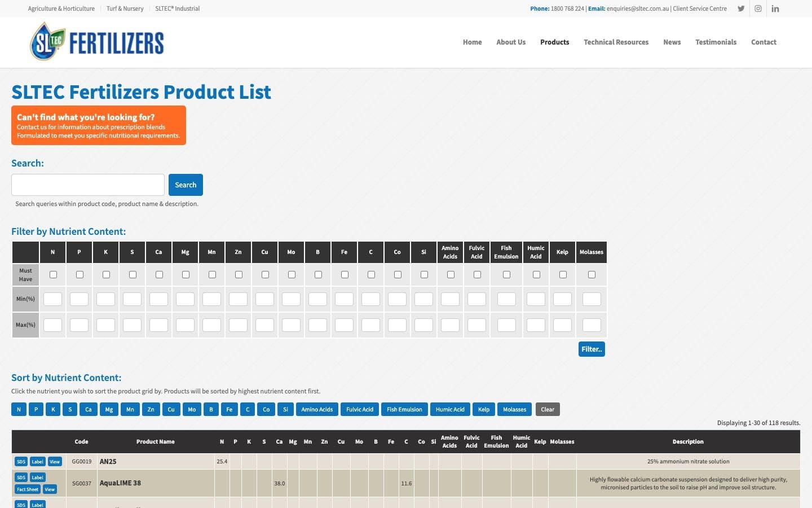812x508 pixels.
Task: Sort products by Mg content
Action: [109, 409]
